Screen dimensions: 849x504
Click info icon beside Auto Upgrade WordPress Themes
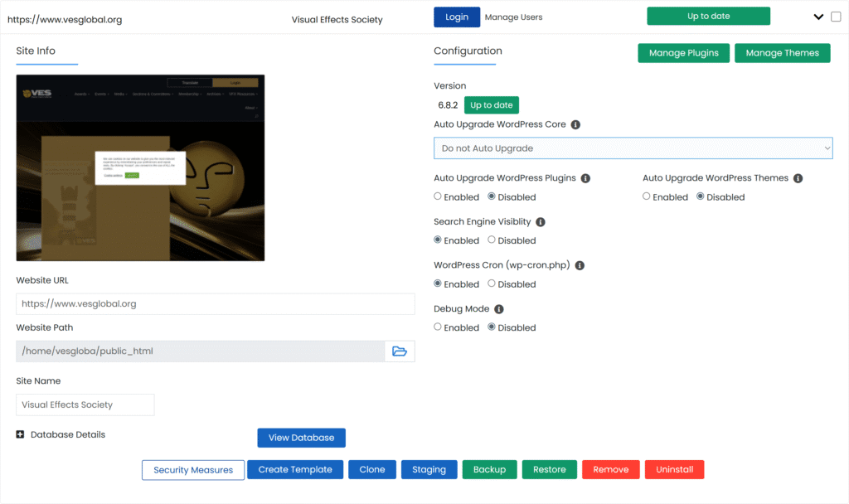click(x=798, y=178)
